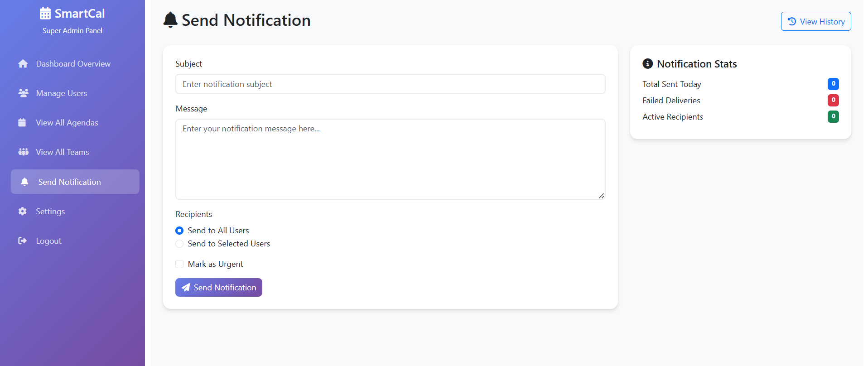Click the View All Teams group icon
The width and height of the screenshot is (868, 366).
coord(23,152)
